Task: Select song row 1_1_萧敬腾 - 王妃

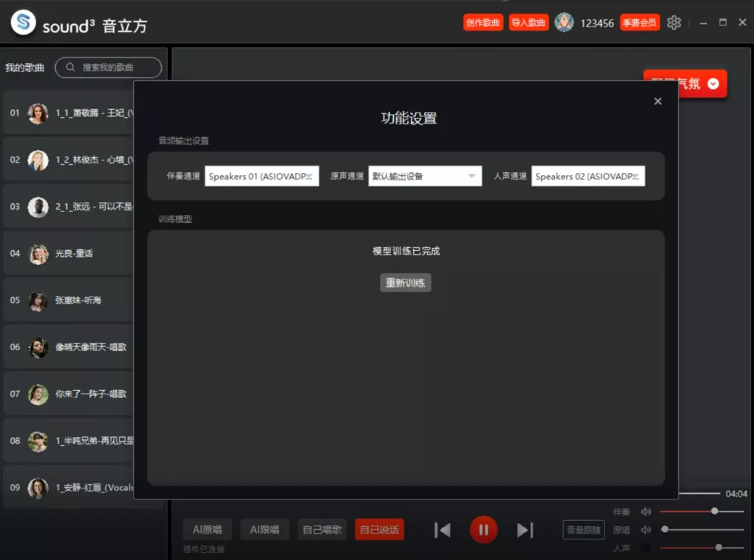Action: [x=68, y=113]
